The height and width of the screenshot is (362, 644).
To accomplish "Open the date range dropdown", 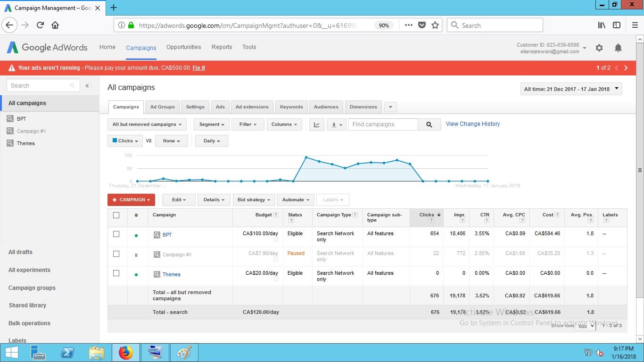I will click(571, 89).
